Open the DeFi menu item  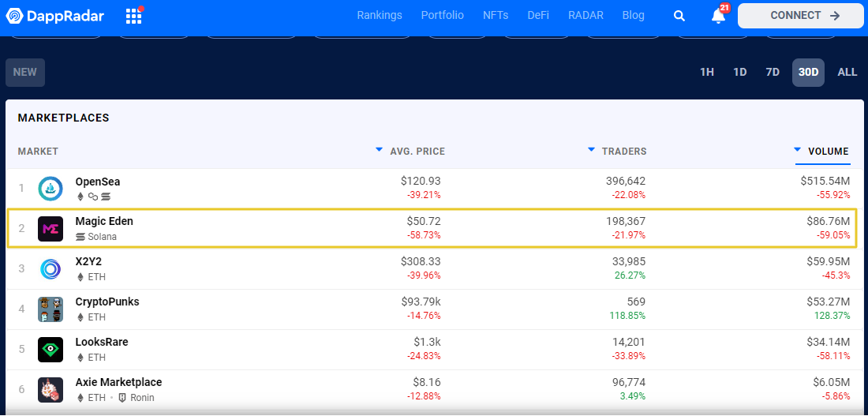tap(538, 16)
